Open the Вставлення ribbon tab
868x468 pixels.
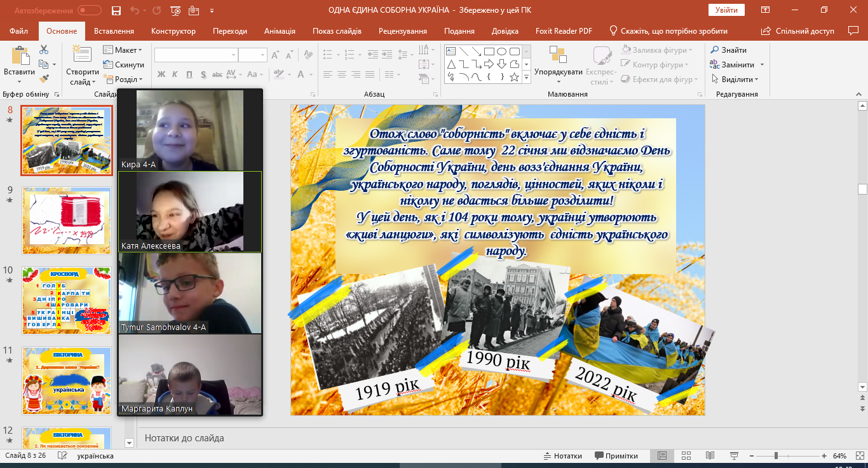tap(114, 31)
